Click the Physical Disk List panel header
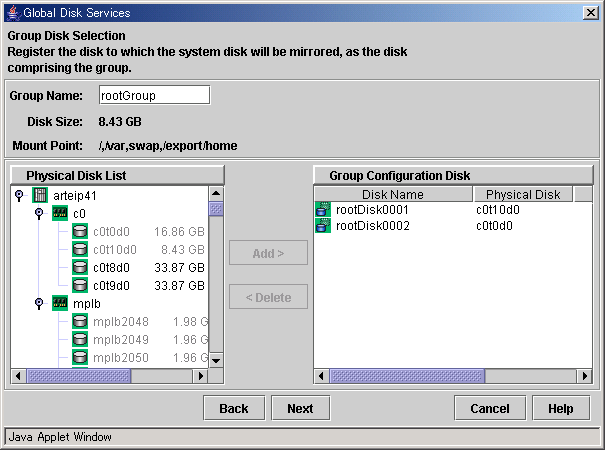Screen dimensions: 605x450 (x=117, y=175)
